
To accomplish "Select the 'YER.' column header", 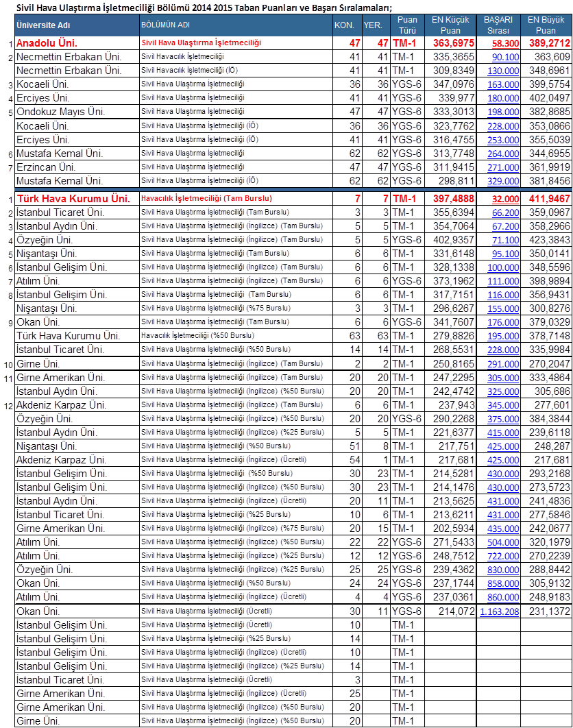I will [376, 25].
